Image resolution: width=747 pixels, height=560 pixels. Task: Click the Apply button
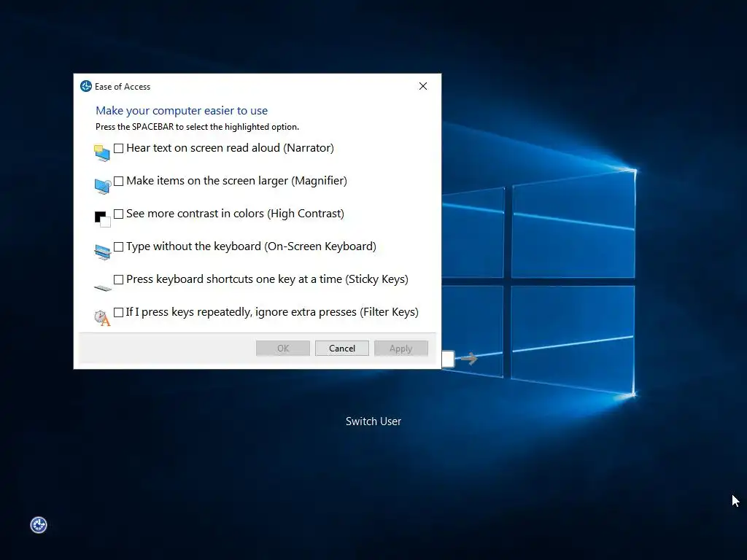(x=401, y=348)
